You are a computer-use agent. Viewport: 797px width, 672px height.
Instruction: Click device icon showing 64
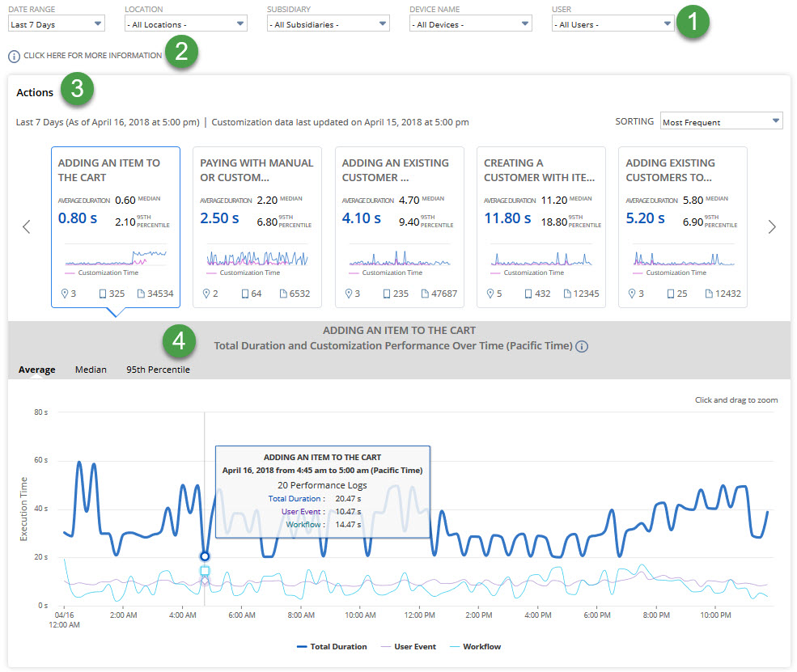[x=245, y=294]
